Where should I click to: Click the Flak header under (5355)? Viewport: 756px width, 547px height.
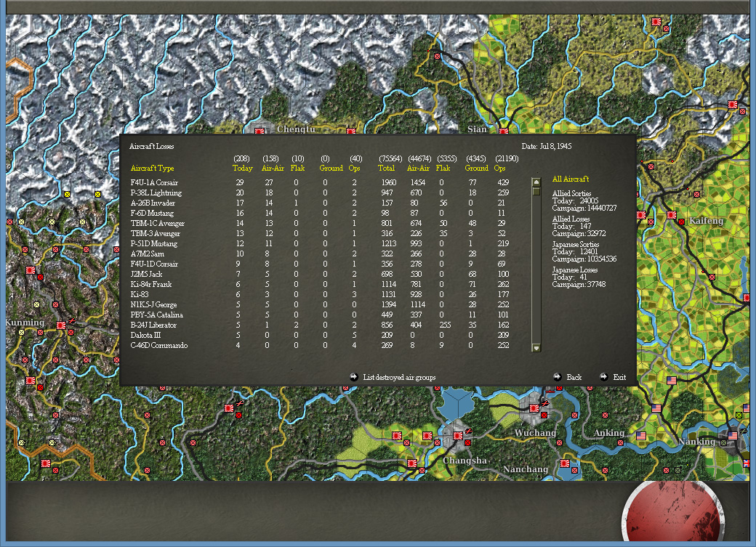[x=443, y=169]
